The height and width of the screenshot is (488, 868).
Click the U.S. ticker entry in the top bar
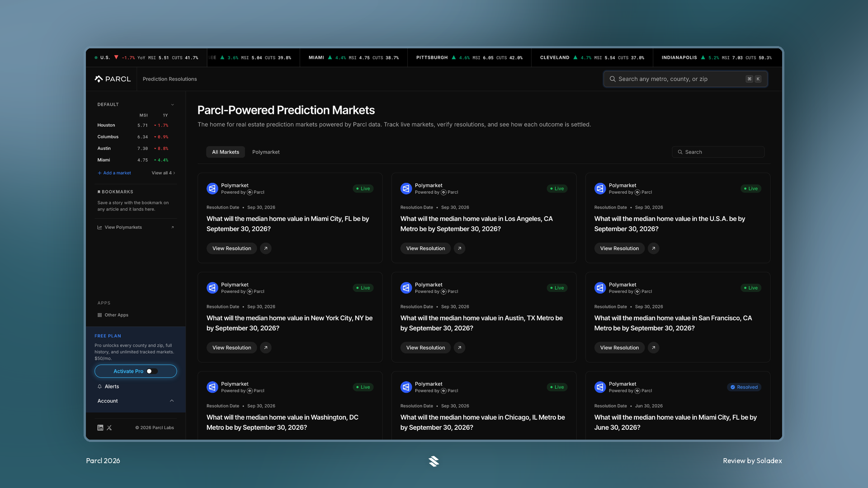click(146, 58)
